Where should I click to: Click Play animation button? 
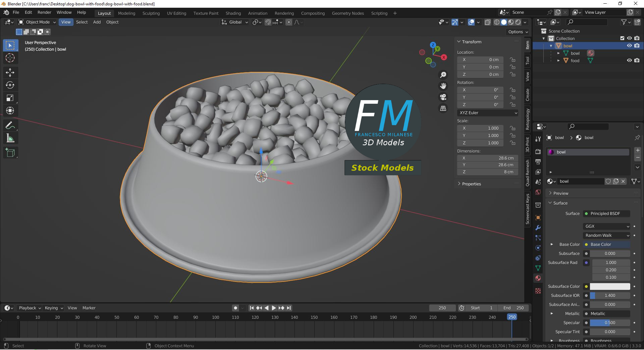[274, 308]
